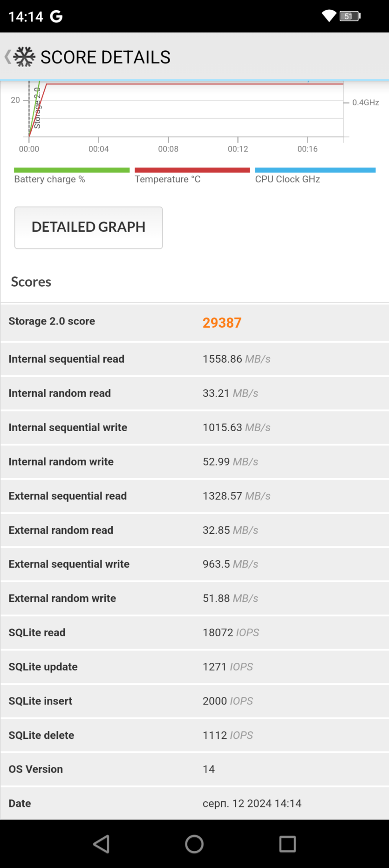Screen dimensions: 389x868
Task: Tap the Date row entry
Action: 195,803
